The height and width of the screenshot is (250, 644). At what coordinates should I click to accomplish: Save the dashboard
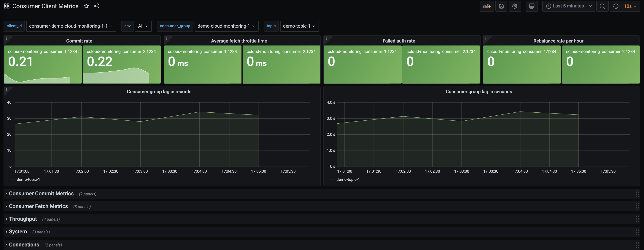tap(501, 6)
